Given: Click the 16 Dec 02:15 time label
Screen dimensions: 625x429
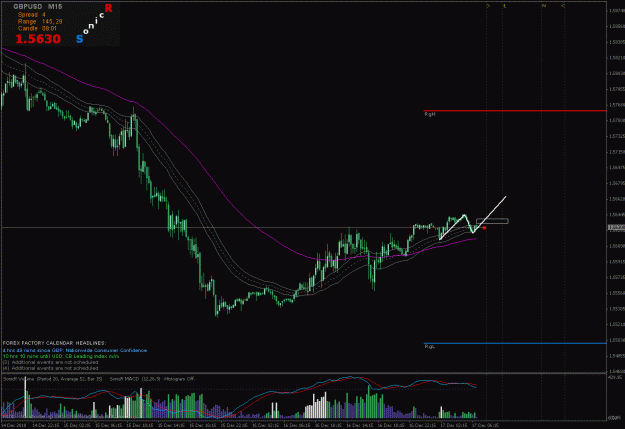Looking at the screenshot, I should coord(266,425).
